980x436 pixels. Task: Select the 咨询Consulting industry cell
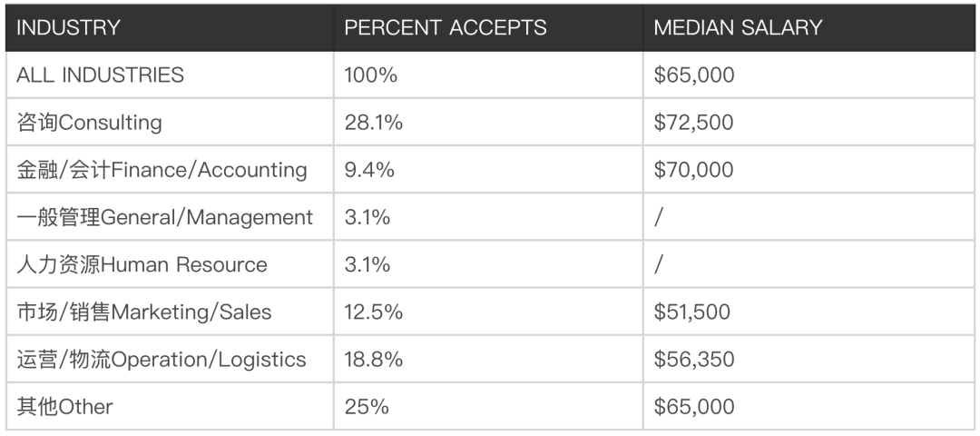pos(89,123)
